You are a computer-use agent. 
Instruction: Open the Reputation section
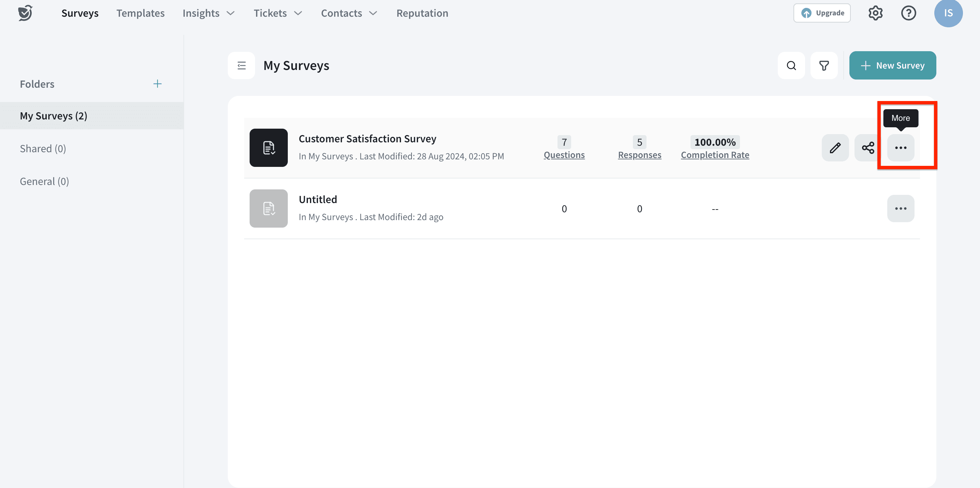coord(422,13)
